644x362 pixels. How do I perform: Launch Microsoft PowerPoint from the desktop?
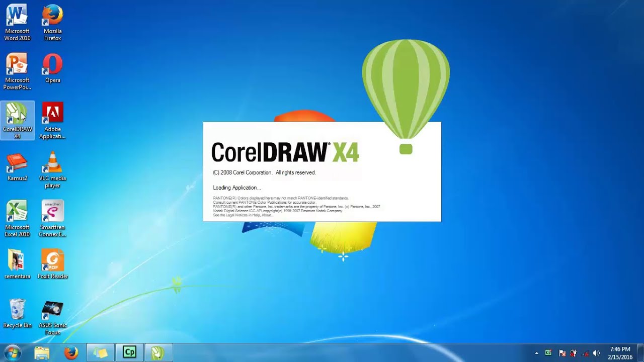click(x=17, y=64)
